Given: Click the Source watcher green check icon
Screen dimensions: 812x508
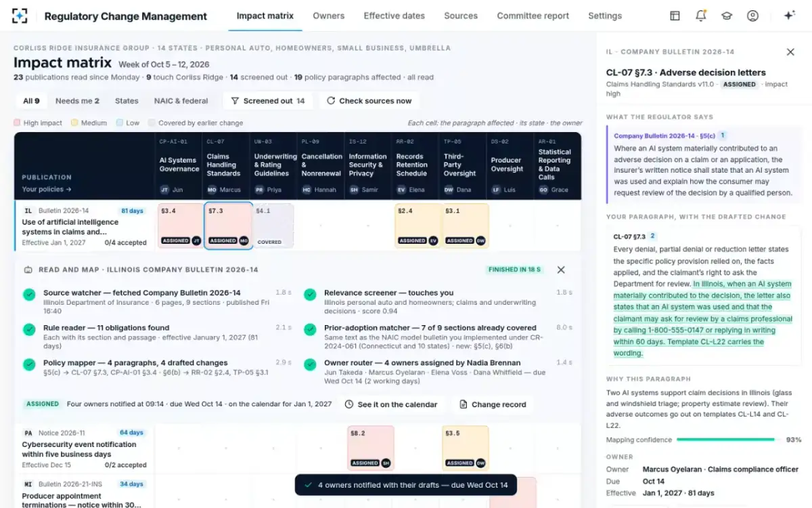Looking at the screenshot, I should [x=29, y=295].
